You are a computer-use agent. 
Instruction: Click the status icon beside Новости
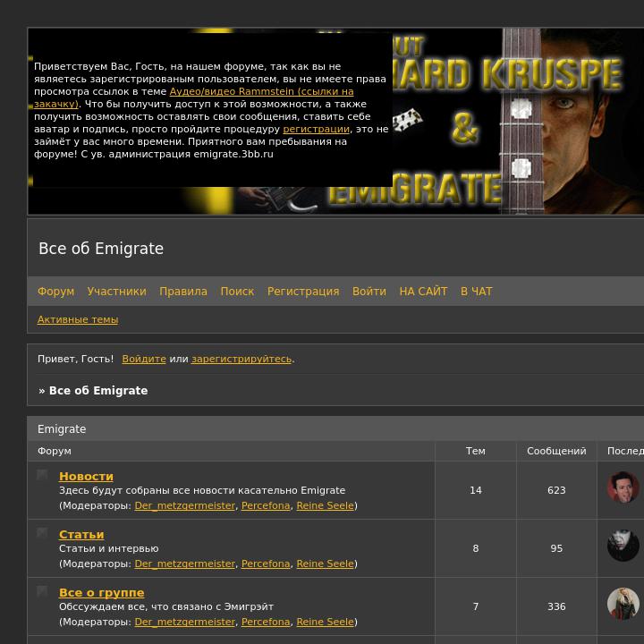[x=42, y=475]
